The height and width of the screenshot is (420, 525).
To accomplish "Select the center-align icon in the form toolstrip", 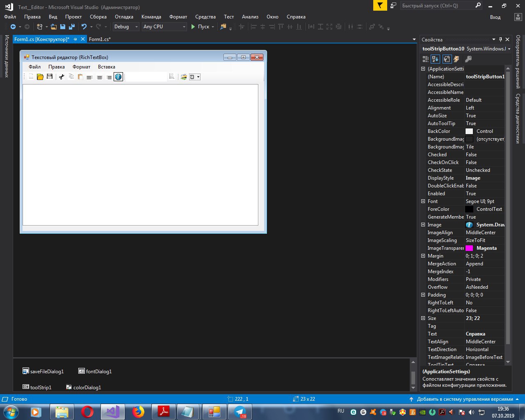I will (99, 77).
